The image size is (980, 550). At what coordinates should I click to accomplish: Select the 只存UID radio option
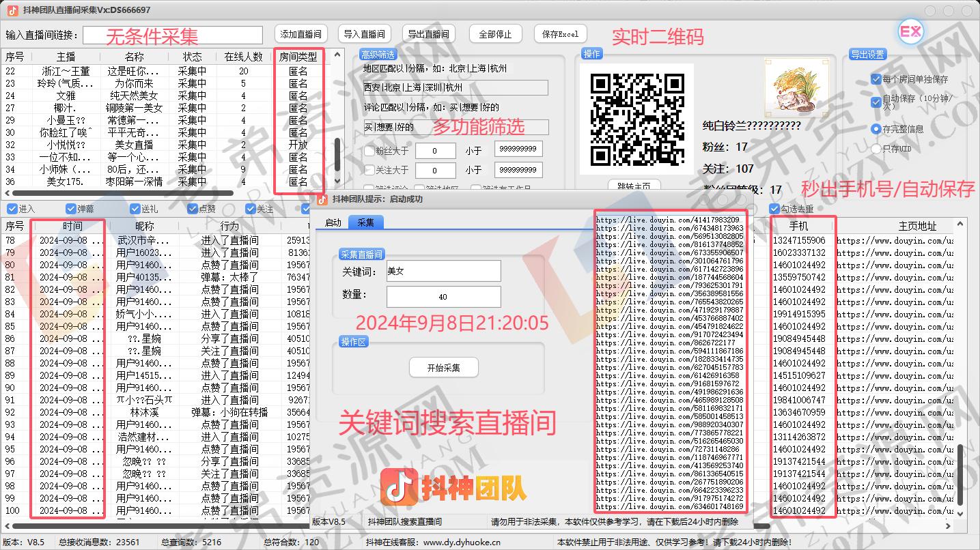click(x=876, y=149)
